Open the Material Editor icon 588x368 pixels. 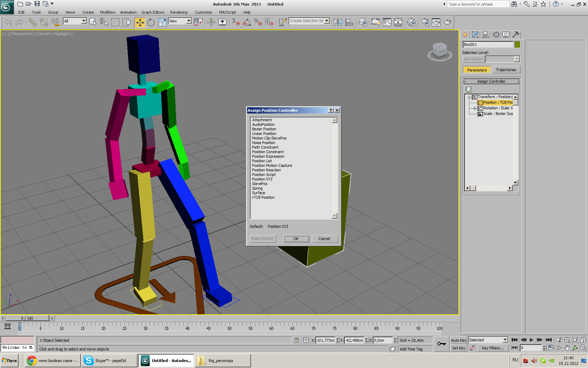pos(412,22)
